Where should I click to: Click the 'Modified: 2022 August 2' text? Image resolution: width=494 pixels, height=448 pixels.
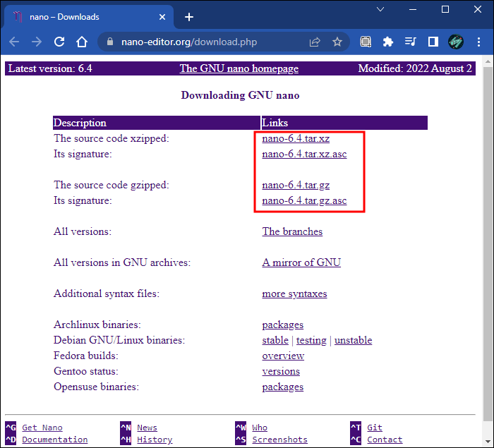click(415, 68)
